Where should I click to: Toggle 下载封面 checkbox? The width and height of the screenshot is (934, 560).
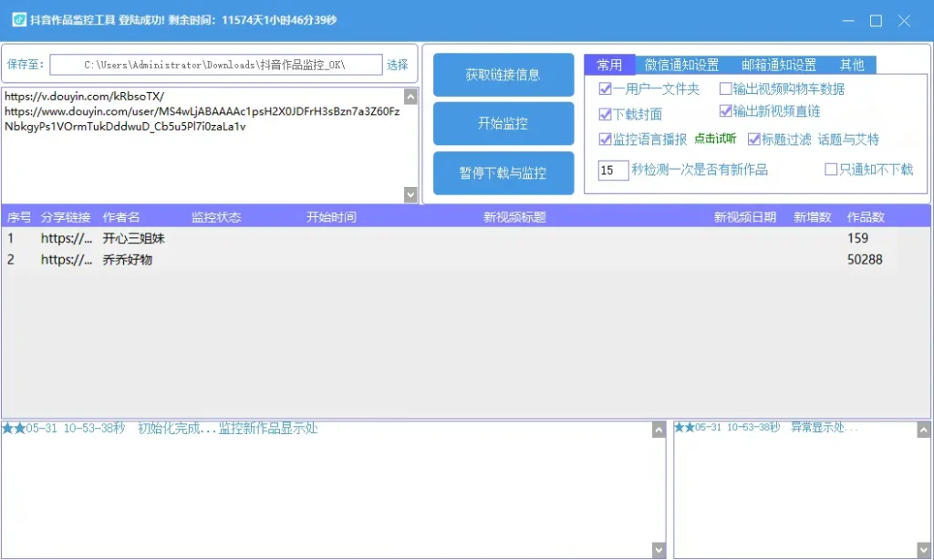[x=606, y=114]
